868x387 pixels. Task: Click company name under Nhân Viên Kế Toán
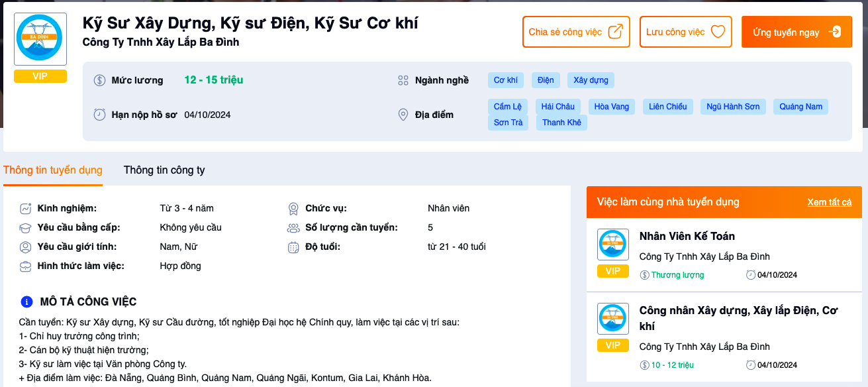point(704,256)
